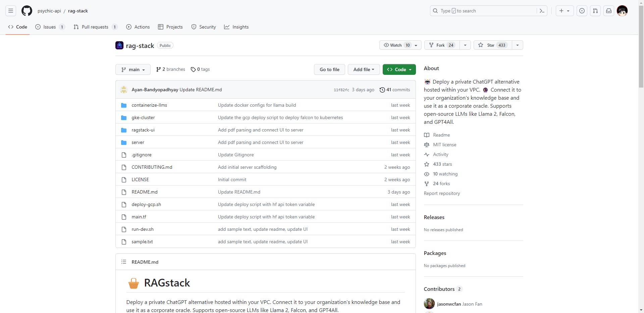Open the pull requests shortcut icon in header

595,11
